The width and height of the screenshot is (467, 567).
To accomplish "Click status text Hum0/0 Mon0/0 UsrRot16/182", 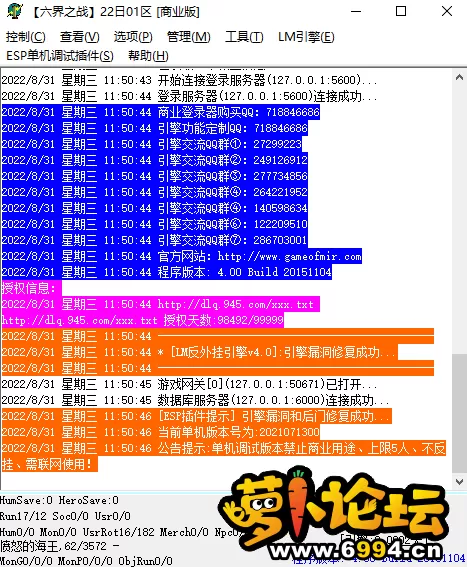I will (78, 532).
